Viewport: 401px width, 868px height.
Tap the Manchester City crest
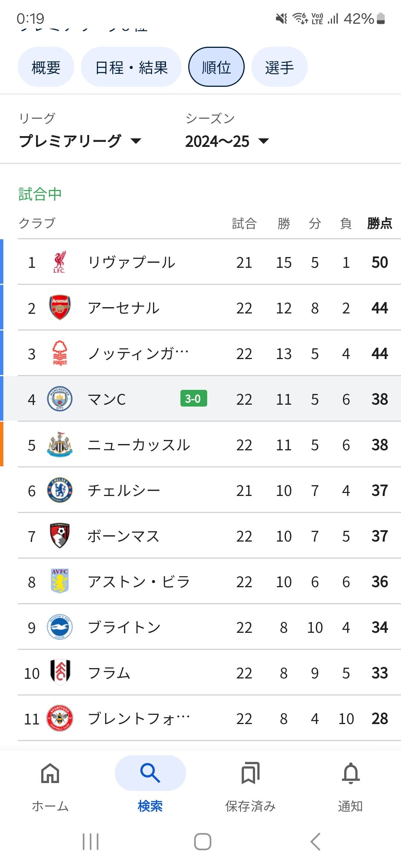click(x=59, y=399)
